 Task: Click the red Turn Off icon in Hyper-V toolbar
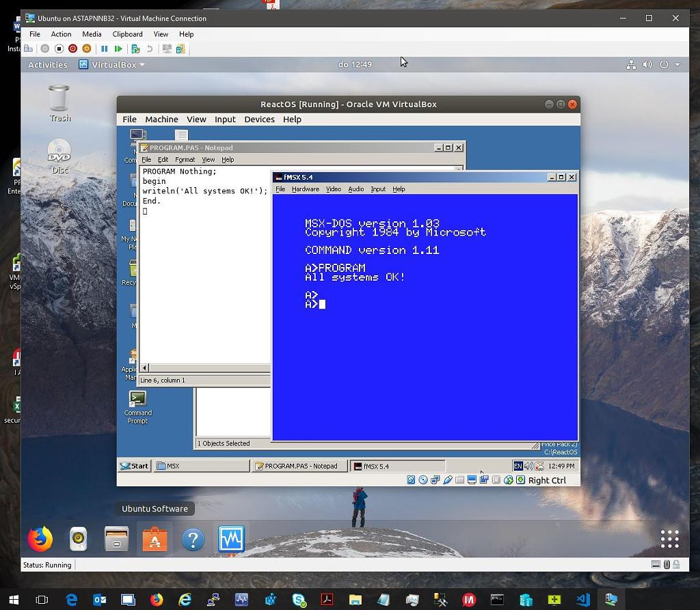[72, 48]
